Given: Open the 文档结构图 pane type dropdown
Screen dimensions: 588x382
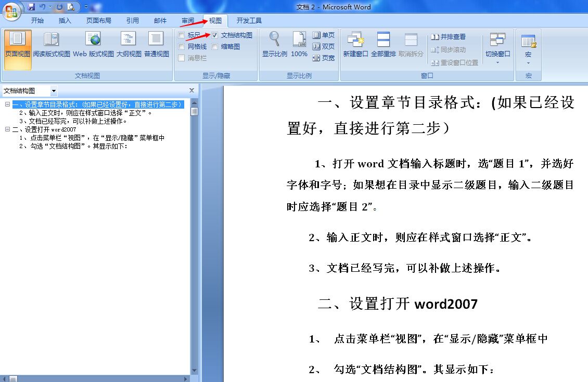Looking at the screenshot, I should (x=54, y=90).
